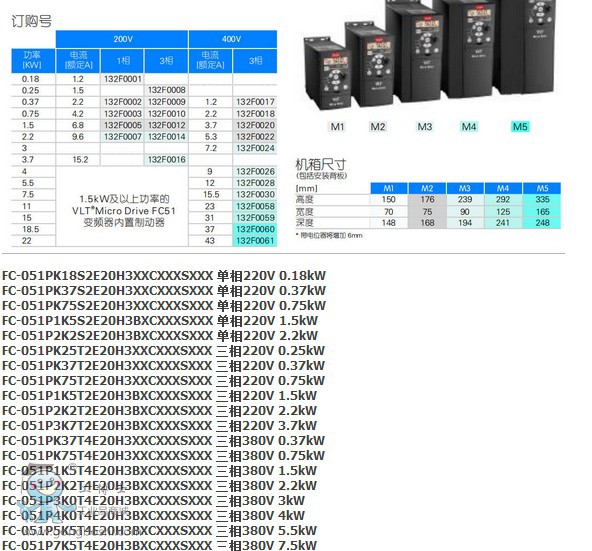Click the M2 drive size label

[378, 127]
